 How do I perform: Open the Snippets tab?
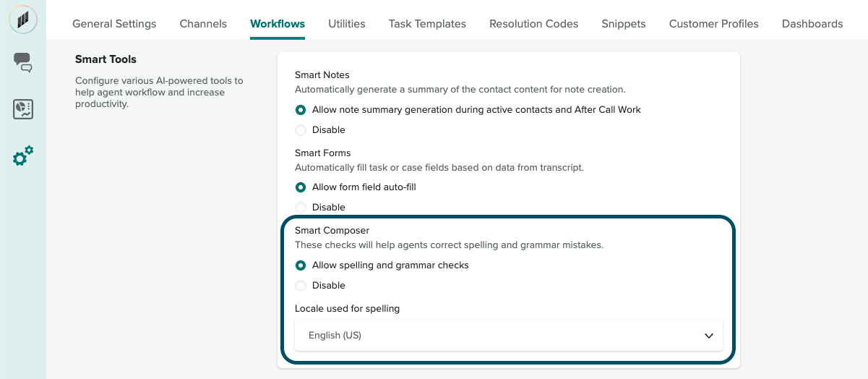tap(623, 24)
